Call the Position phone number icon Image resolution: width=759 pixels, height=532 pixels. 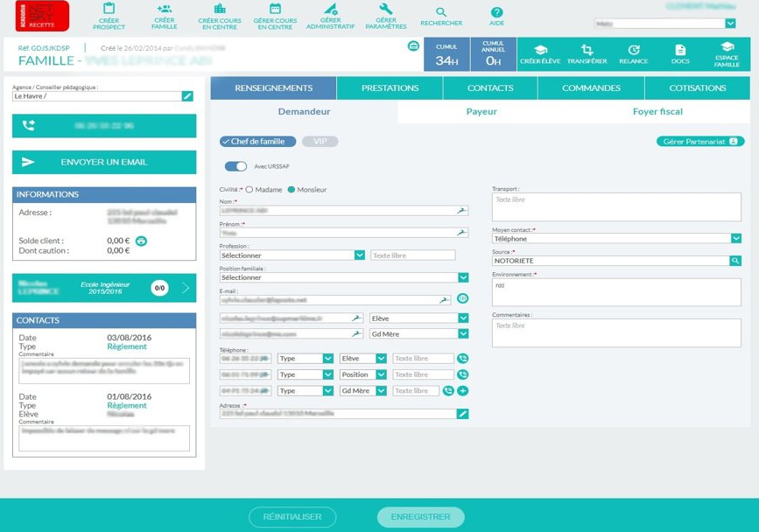point(463,374)
